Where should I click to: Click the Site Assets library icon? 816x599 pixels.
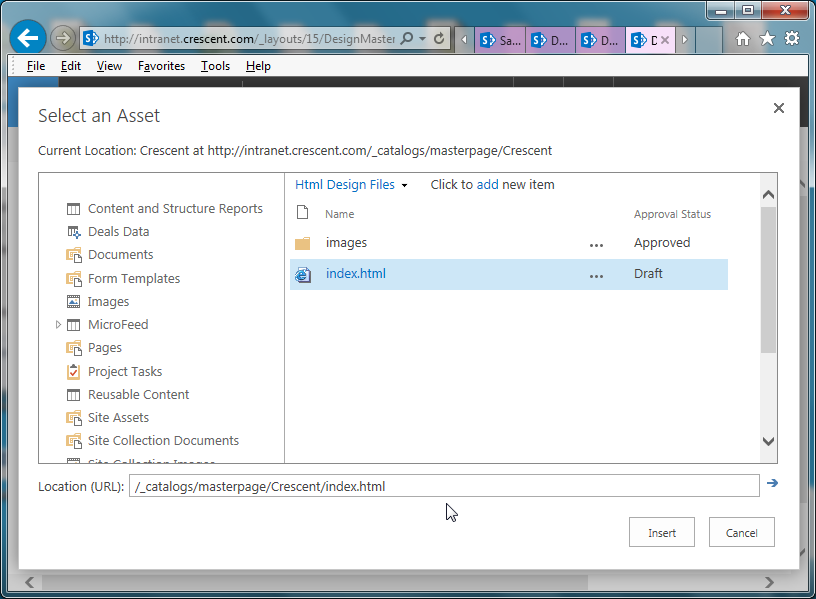[73, 417]
